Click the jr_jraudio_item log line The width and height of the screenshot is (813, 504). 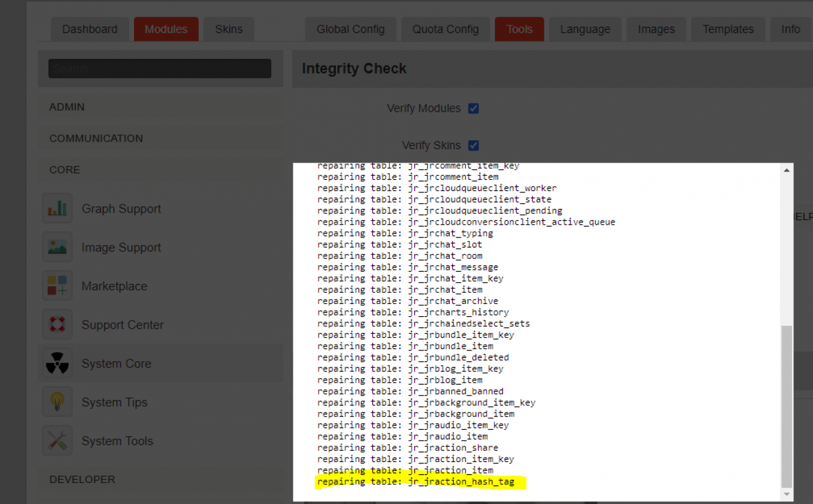click(x=403, y=437)
